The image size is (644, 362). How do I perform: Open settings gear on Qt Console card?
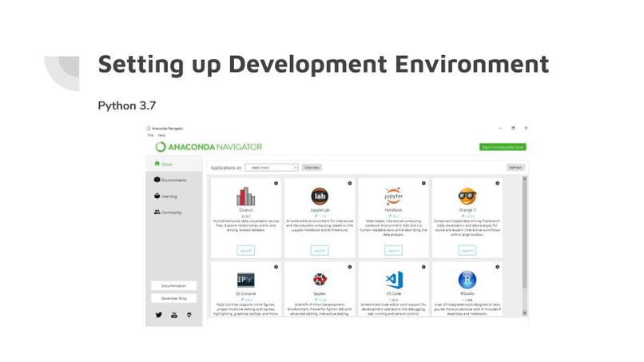[276, 267]
